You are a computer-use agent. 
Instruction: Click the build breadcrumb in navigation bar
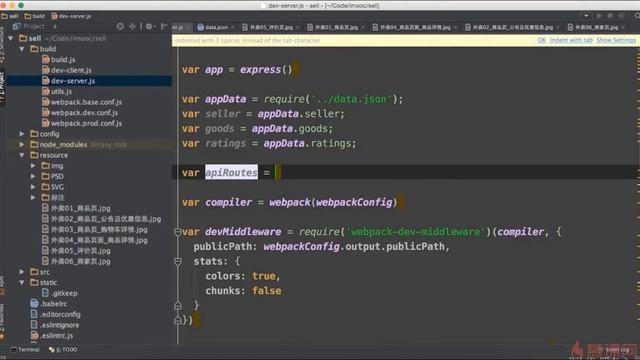35,16
